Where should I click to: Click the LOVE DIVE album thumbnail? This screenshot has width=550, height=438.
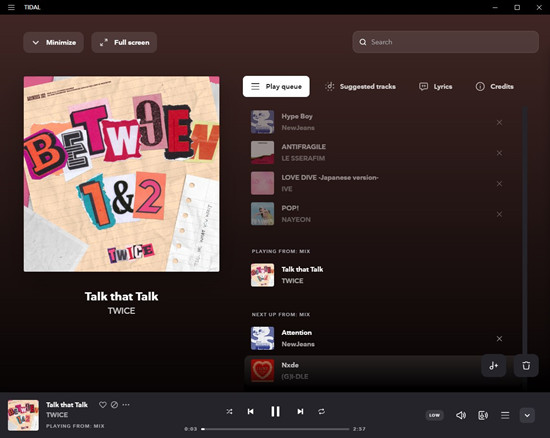coord(262,183)
